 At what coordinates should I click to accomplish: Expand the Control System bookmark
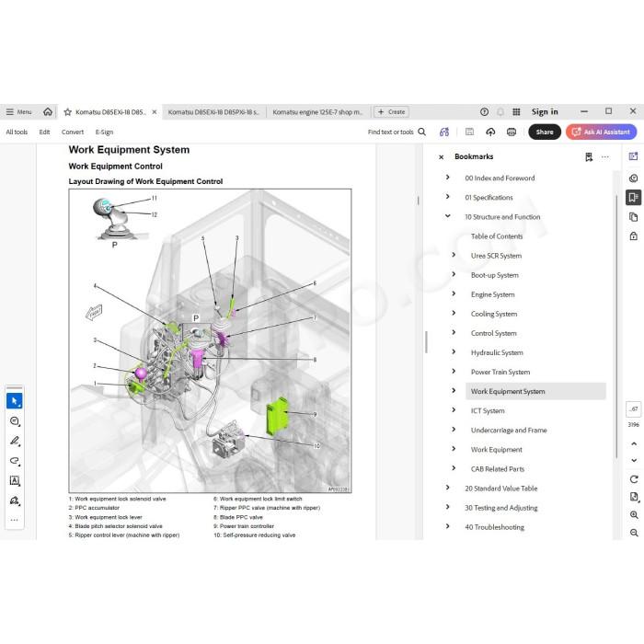point(454,332)
